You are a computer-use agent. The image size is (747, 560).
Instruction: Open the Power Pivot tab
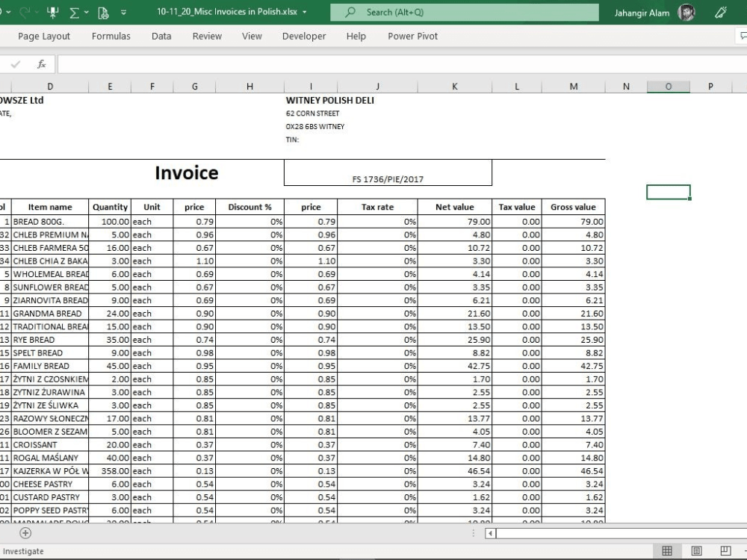(x=412, y=36)
